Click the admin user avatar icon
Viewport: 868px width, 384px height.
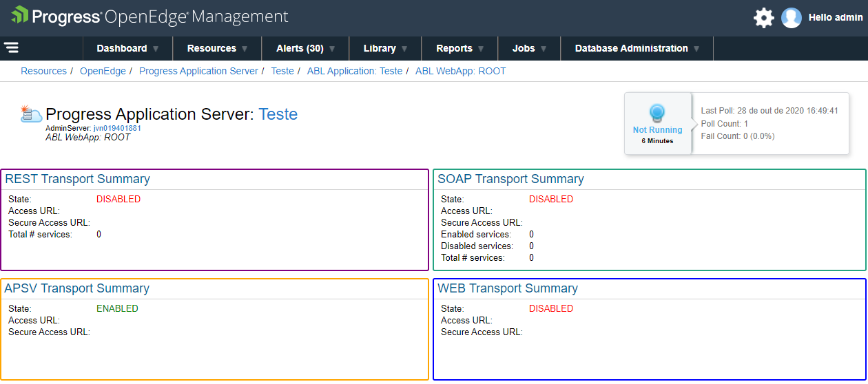[792, 18]
